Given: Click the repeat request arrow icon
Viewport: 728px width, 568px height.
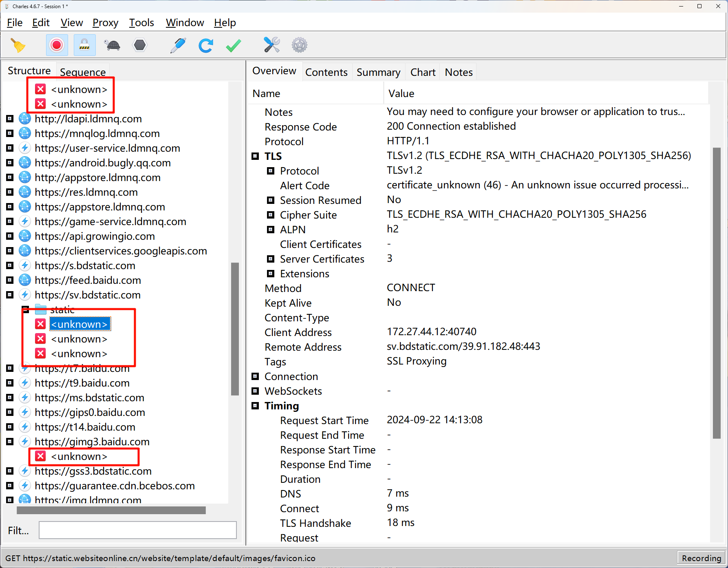Looking at the screenshot, I should (x=206, y=45).
